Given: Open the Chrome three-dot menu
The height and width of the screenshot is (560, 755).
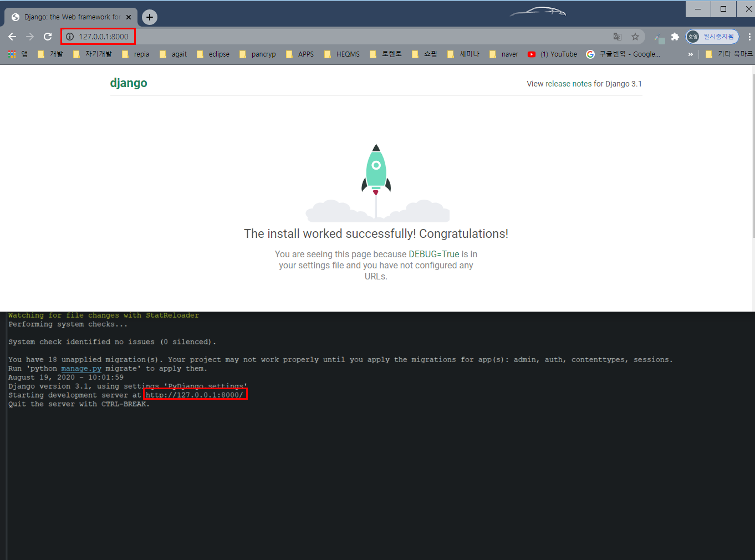Looking at the screenshot, I should pyautogui.click(x=749, y=37).
